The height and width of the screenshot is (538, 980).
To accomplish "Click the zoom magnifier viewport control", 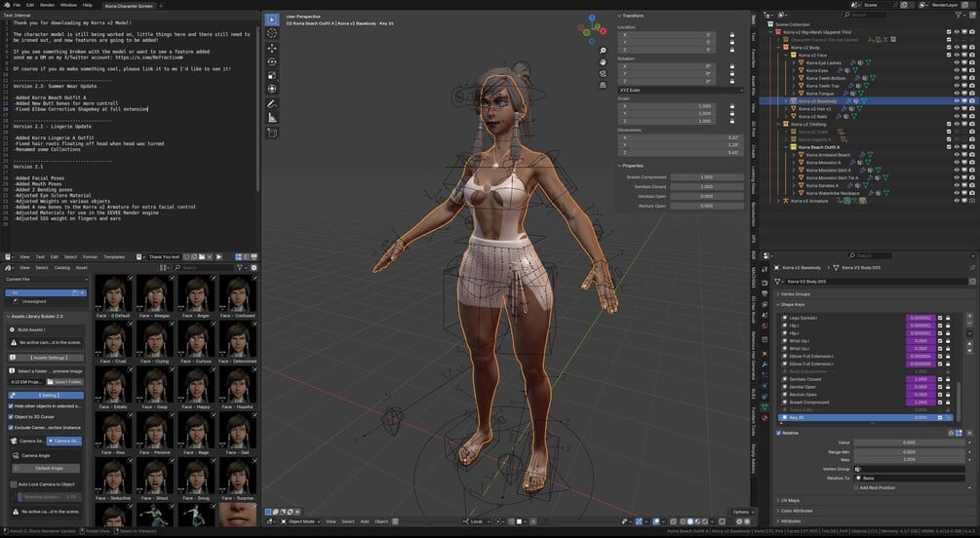I will 603,51.
